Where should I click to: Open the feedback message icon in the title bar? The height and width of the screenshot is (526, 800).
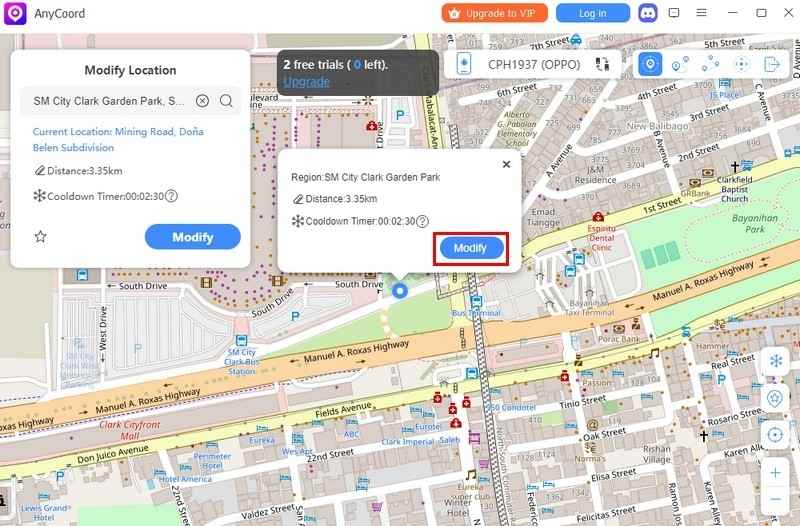click(674, 13)
